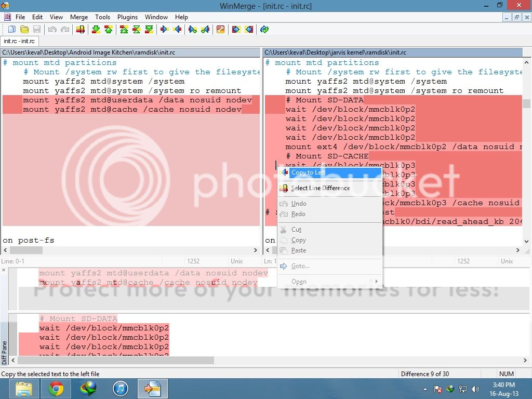Click right pane vertical scrollbar thumb
The image size is (532, 399).
pyautogui.click(x=526, y=103)
